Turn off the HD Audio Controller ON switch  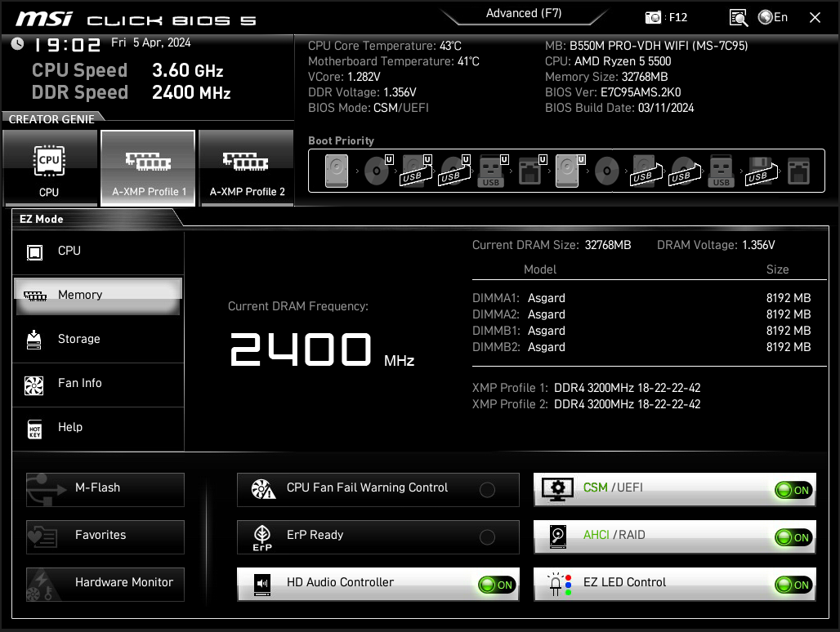497,585
